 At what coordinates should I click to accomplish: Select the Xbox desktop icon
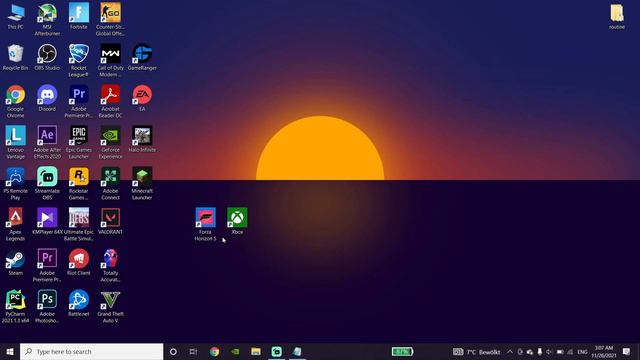(x=237, y=222)
